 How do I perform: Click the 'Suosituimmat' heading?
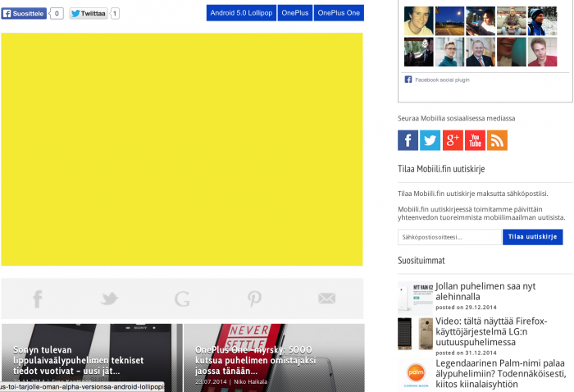point(421,260)
